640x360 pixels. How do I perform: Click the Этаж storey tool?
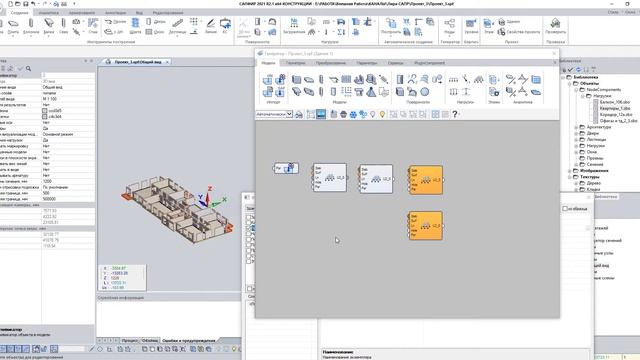click(488, 27)
